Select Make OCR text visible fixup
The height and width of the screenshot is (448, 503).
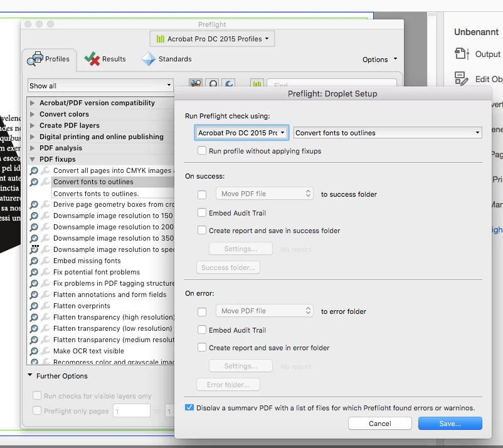[88, 351]
